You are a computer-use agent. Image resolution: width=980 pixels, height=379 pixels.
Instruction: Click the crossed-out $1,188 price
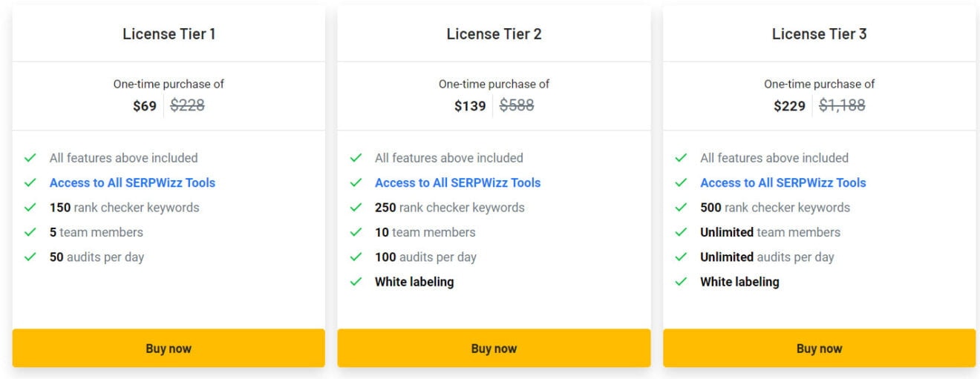[x=842, y=105]
